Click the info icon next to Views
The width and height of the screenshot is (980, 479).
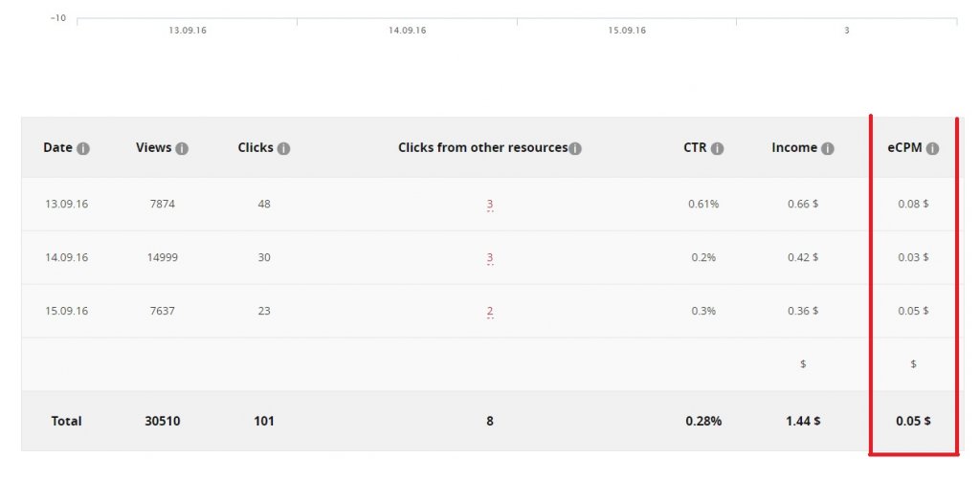(182, 149)
